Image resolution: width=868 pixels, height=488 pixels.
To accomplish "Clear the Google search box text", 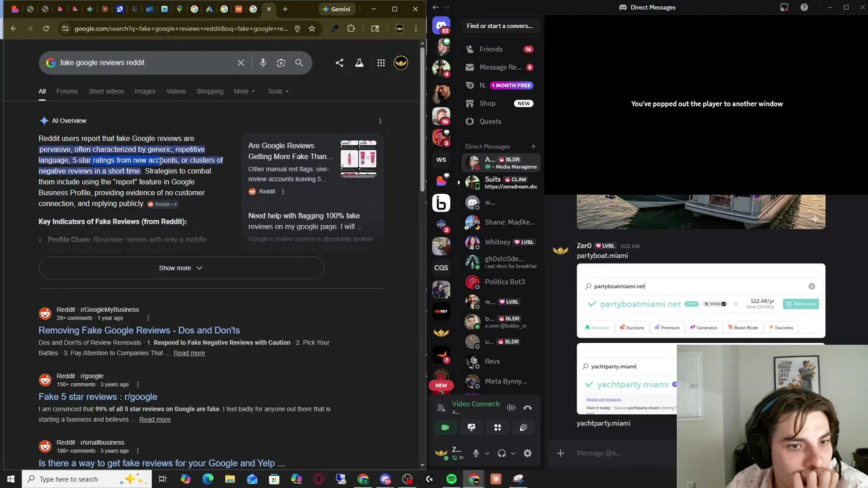I will click(x=241, y=62).
